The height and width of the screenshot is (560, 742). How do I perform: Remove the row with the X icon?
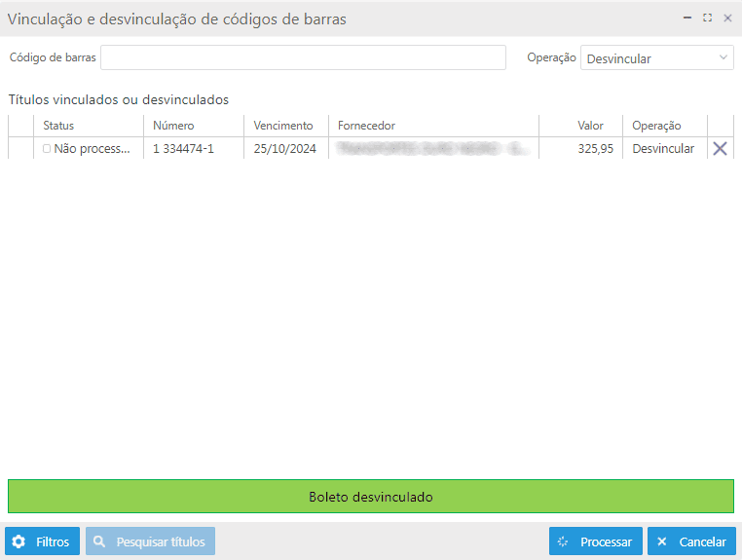point(721,149)
